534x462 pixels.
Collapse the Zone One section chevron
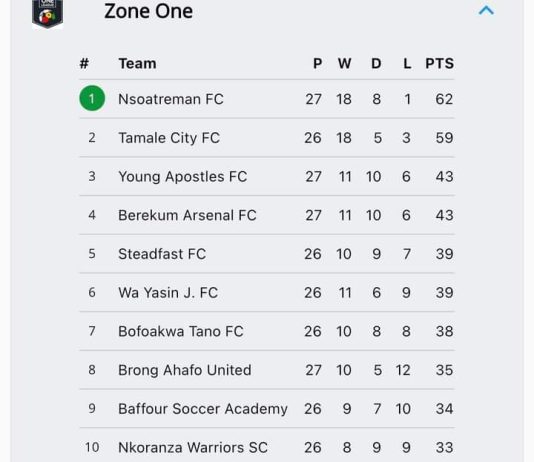486,11
